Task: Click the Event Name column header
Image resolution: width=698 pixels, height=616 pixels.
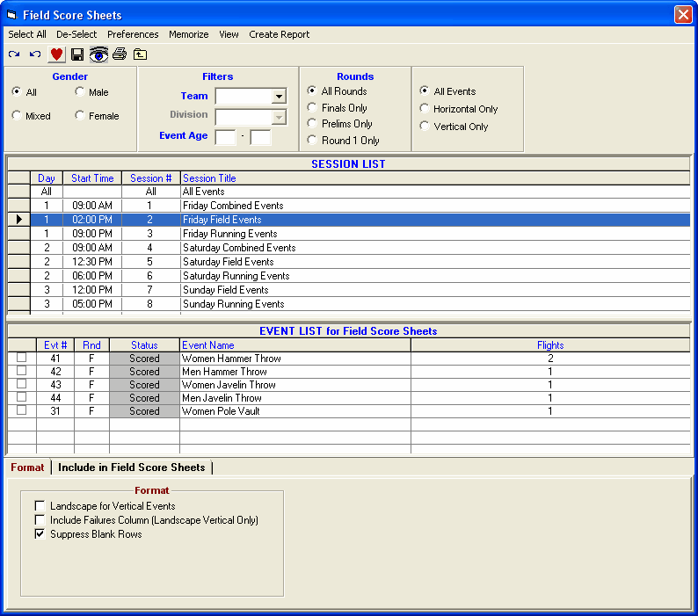Action: (x=295, y=345)
